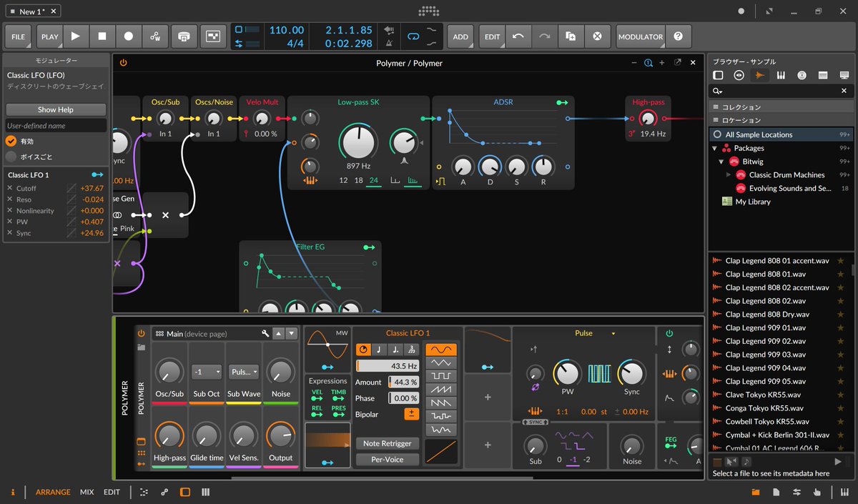Click the MODULATOR button in the toolbar
Screen dimensions: 858x504
coord(640,36)
